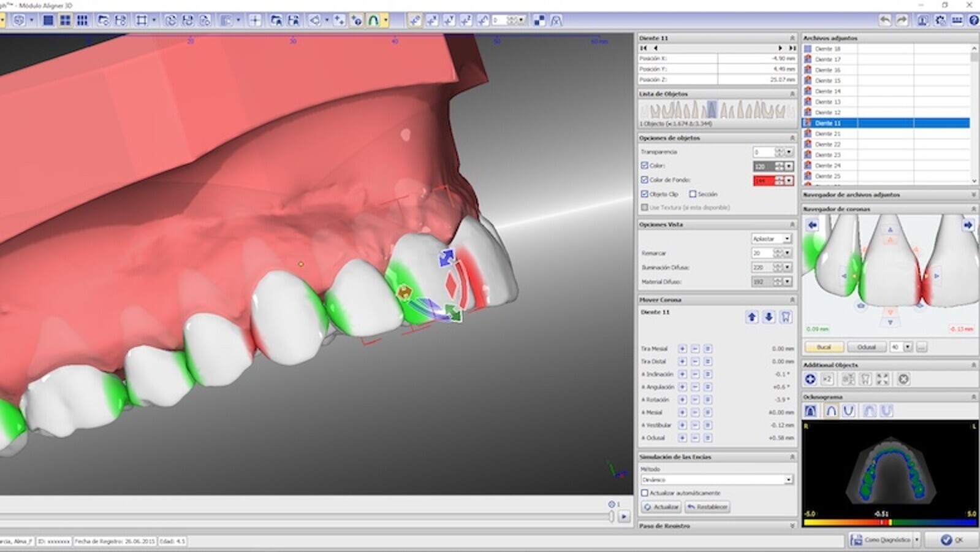Click the red Color de Fondo swatch
Viewport: 980px width, 552px height.
click(x=763, y=180)
